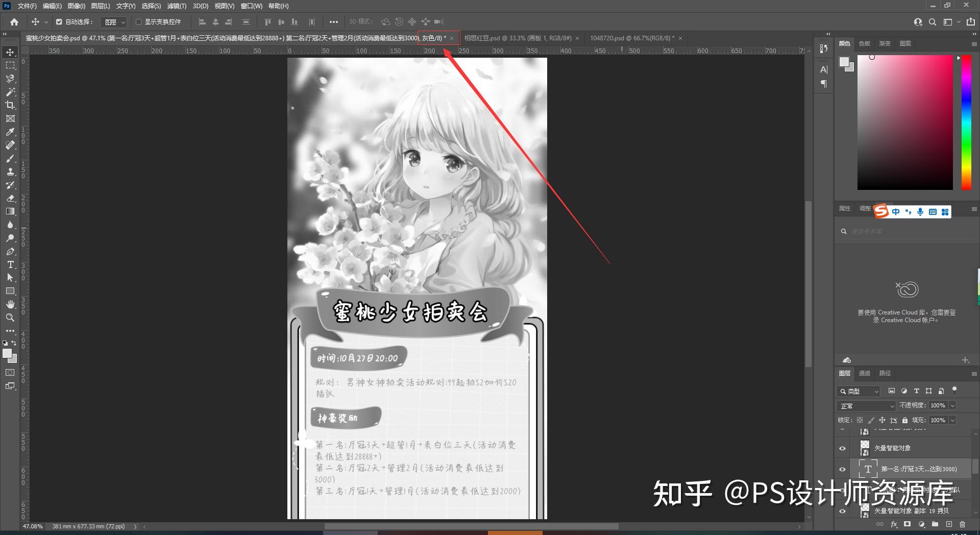Open the Layers panel flyout menu
Viewport: 980px width, 535px height.
click(974, 374)
